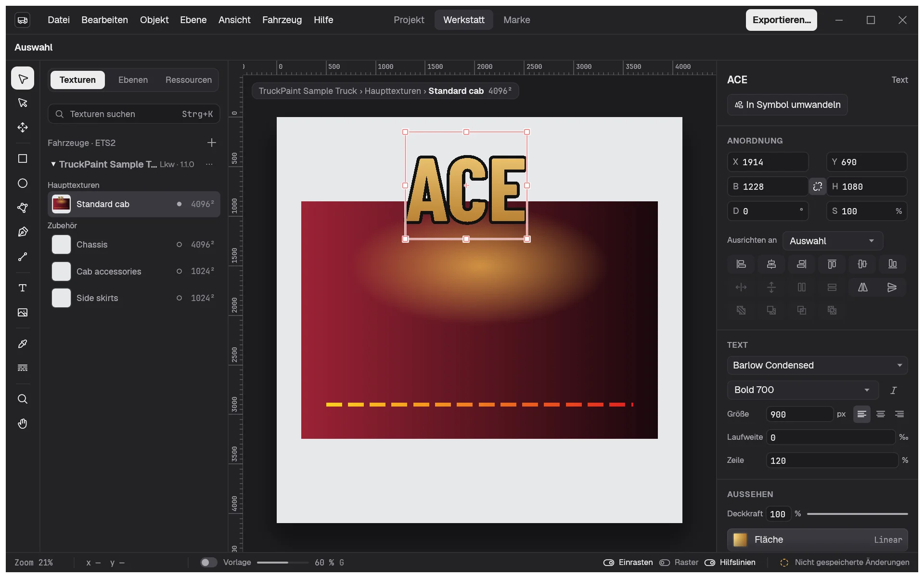
Task: Click the Größe font size field
Action: point(799,414)
